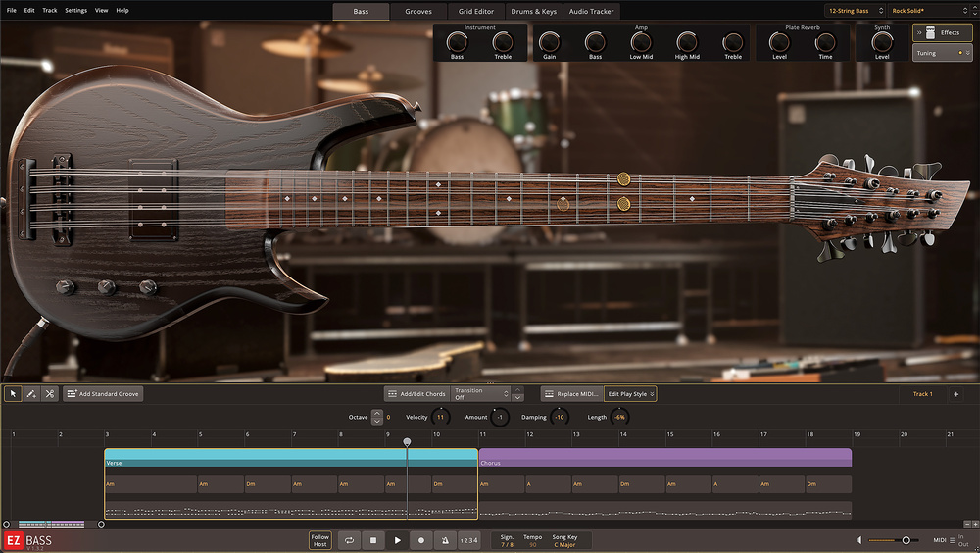The width and height of the screenshot is (980, 553).
Task: Toggle loop playback on
Action: tap(349, 540)
